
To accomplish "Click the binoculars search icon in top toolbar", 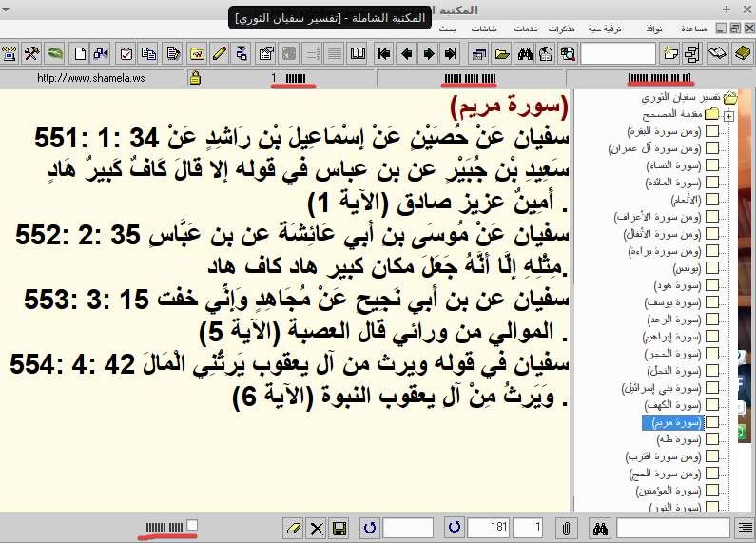I will pyautogui.click(x=523, y=53).
